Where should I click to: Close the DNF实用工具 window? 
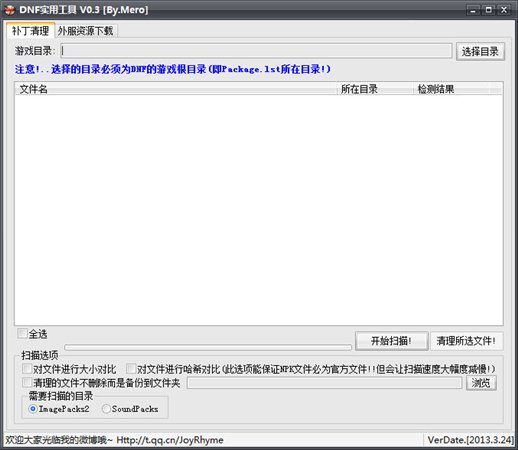(x=504, y=10)
